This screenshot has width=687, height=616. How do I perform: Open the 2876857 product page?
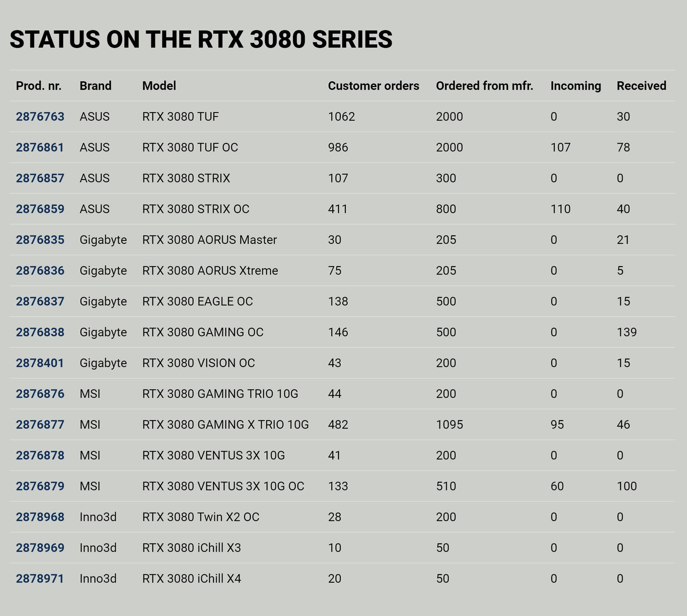tap(40, 178)
